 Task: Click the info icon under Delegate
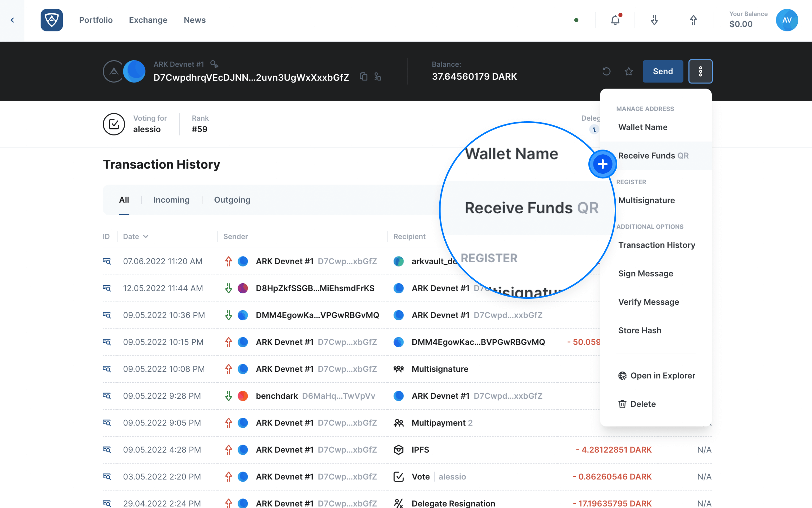pos(594,129)
